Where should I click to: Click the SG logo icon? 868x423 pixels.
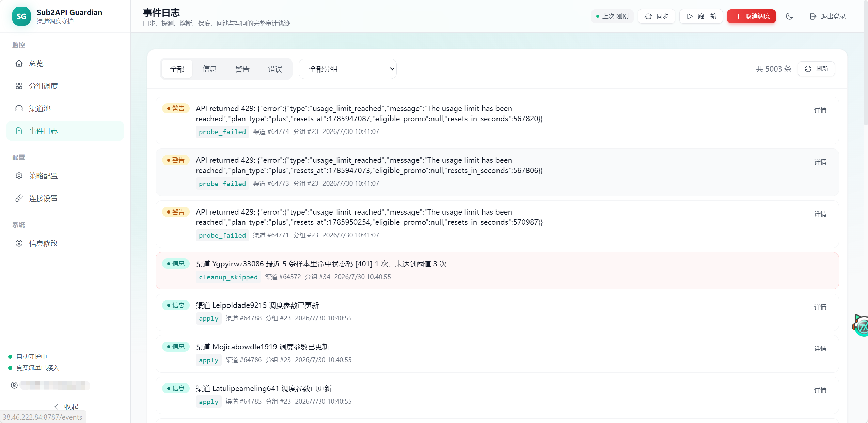pyautogui.click(x=21, y=16)
